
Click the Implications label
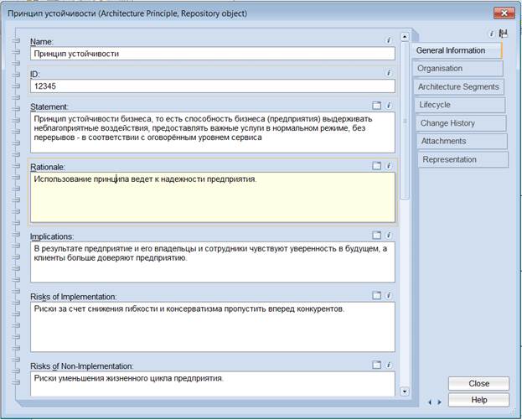point(52,236)
